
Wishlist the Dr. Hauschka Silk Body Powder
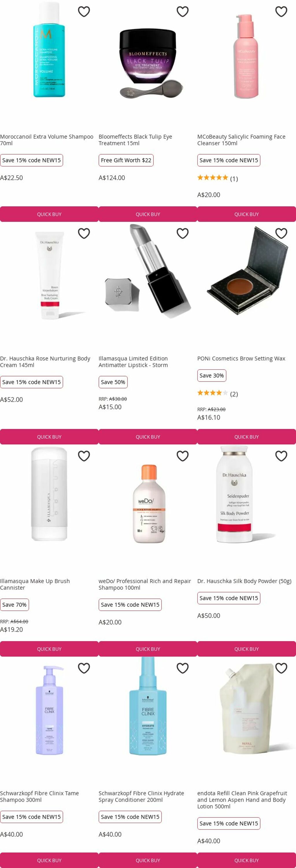[x=281, y=456]
